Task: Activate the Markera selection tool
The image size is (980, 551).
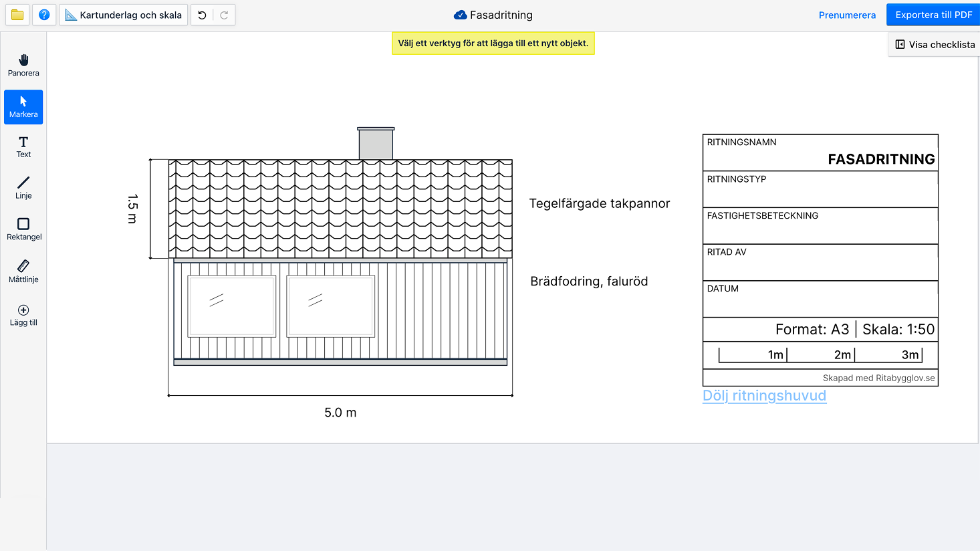Action: [23, 107]
